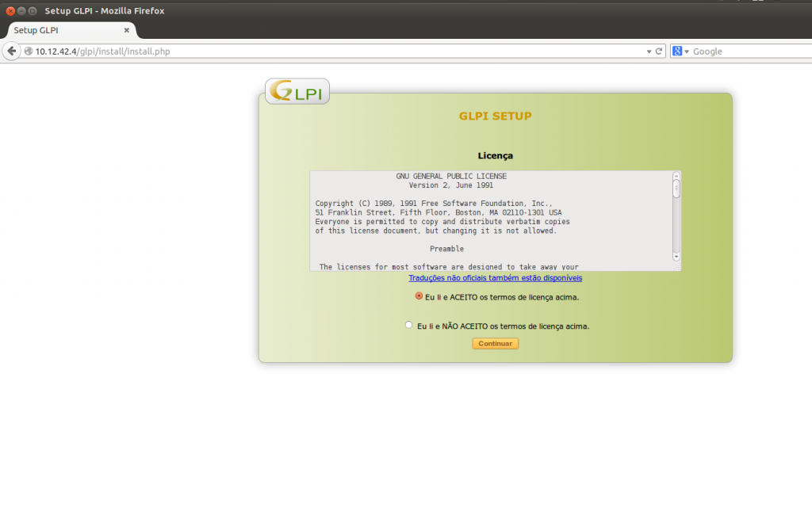Click the license textarea resize grip
This screenshot has width=812, height=515.
(x=677, y=267)
